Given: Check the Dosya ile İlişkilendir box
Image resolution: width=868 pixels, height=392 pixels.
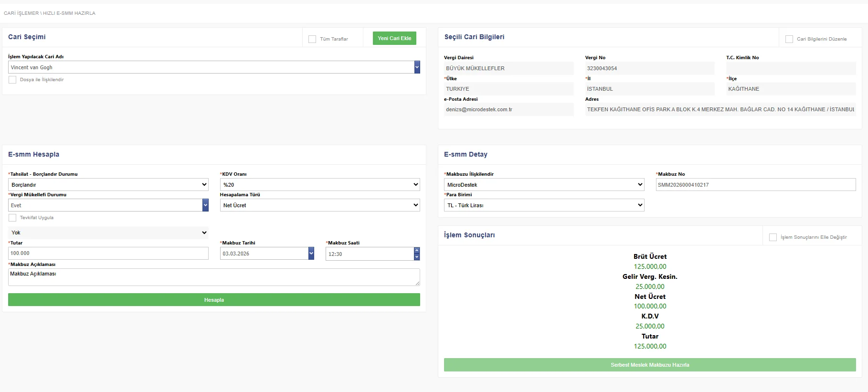Looking at the screenshot, I should [x=12, y=80].
